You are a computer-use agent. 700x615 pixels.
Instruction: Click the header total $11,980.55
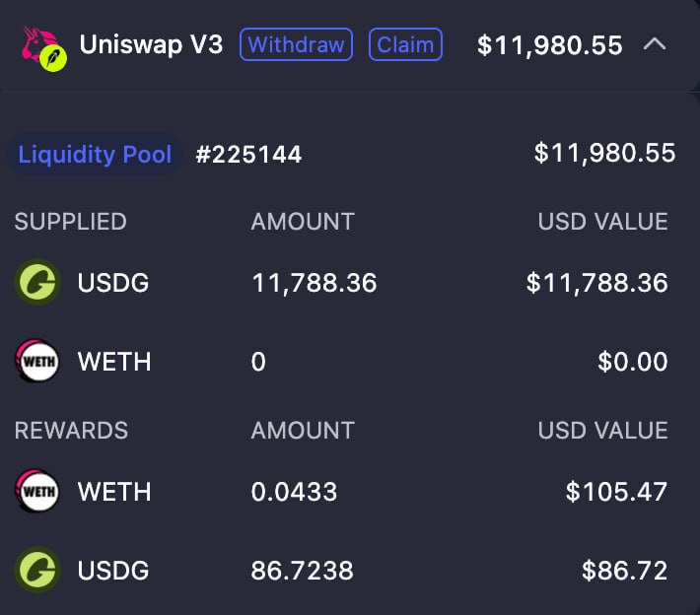click(549, 45)
